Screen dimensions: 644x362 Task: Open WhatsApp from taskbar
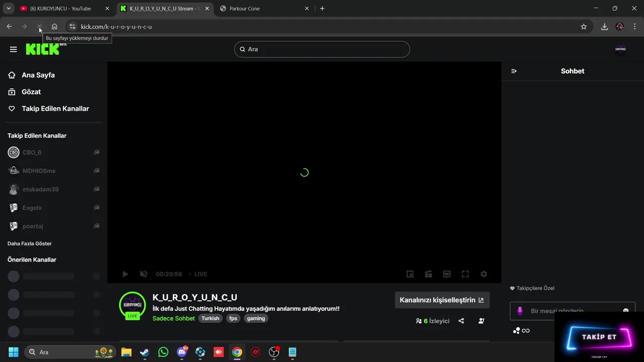tap(163, 352)
